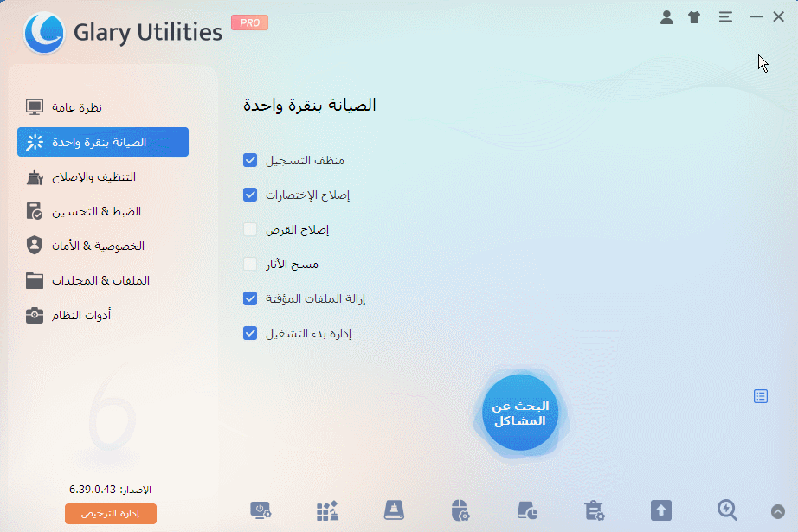
Task: Click the إصلاح القرص label
Action: [x=297, y=230]
